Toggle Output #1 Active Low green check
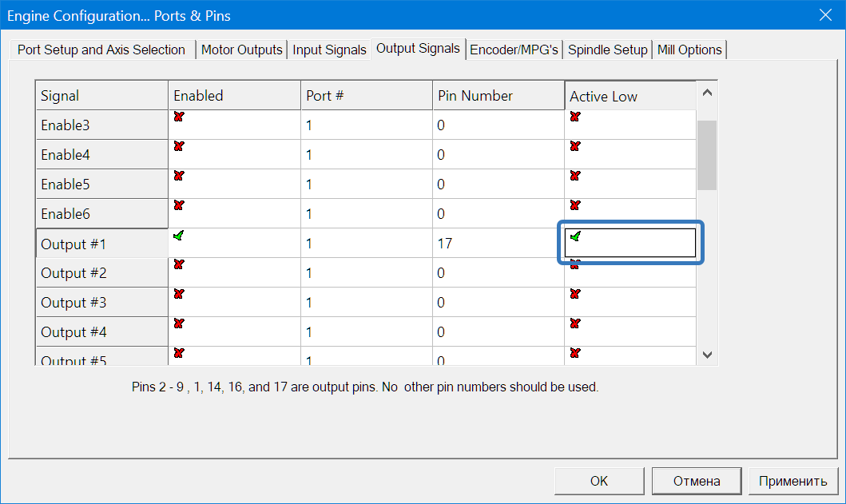The width and height of the screenshot is (846, 504). coord(575,236)
